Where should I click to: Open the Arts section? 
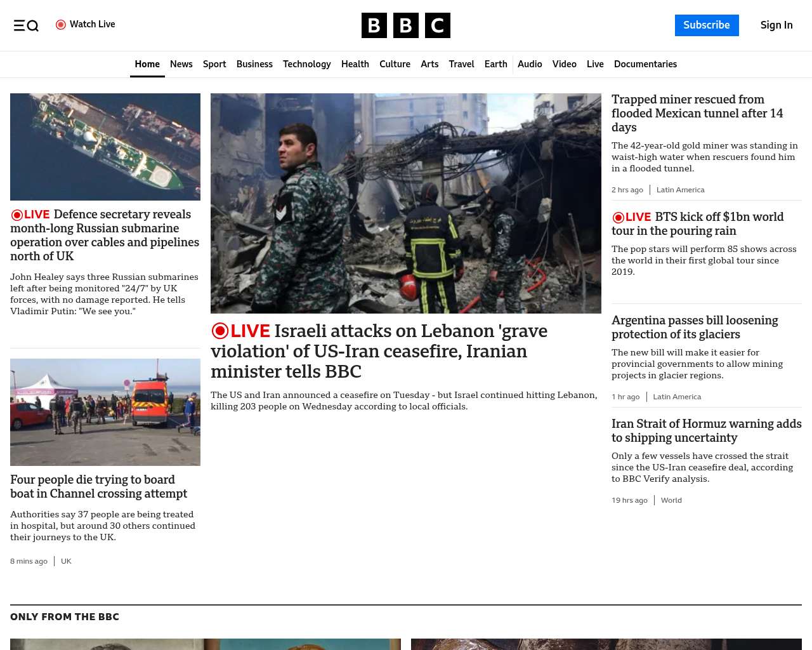click(x=429, y=64)
